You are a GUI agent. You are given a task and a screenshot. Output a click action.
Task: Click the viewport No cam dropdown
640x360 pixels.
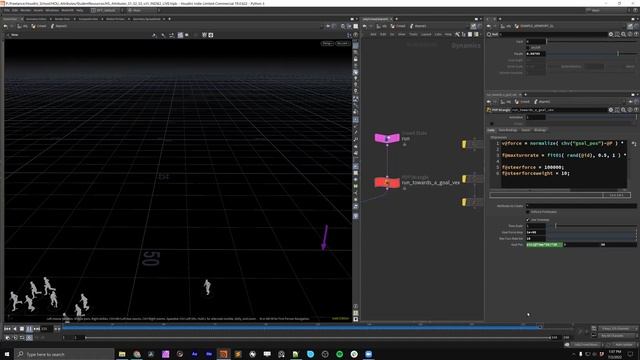(x=342, y=43)
